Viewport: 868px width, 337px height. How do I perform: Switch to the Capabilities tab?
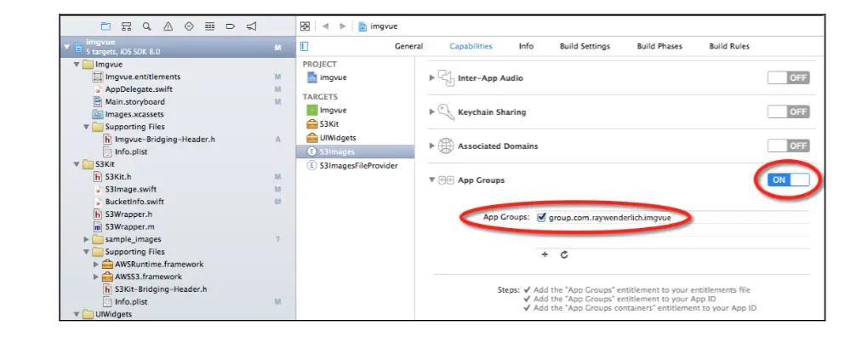[471, 47]
